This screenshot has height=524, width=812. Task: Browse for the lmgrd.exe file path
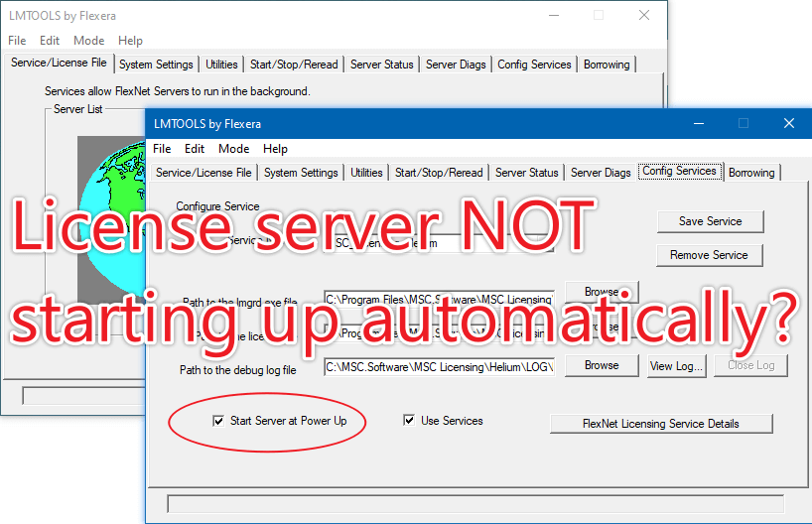coord(601,291)
